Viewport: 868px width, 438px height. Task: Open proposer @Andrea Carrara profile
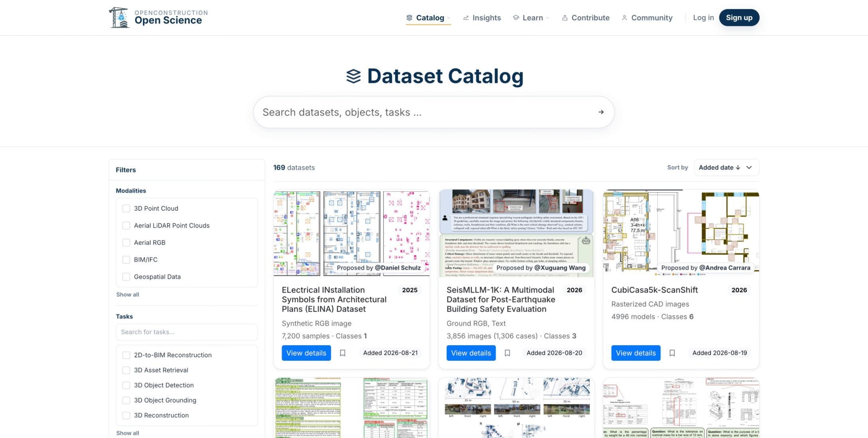pyautogui.click(x=724, y=268)
